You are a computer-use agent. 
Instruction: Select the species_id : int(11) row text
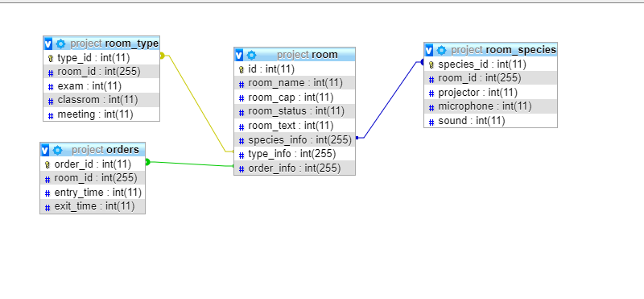click(x=482, y=64)
